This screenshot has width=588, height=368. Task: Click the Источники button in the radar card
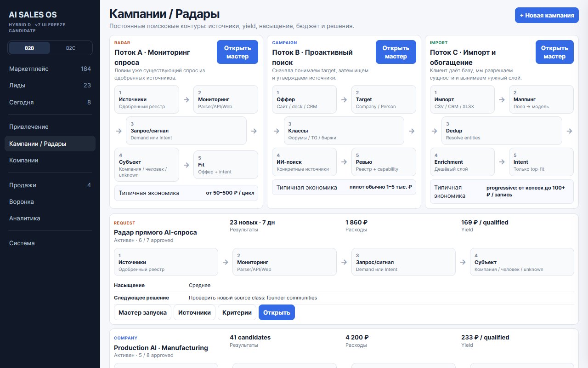194,312
